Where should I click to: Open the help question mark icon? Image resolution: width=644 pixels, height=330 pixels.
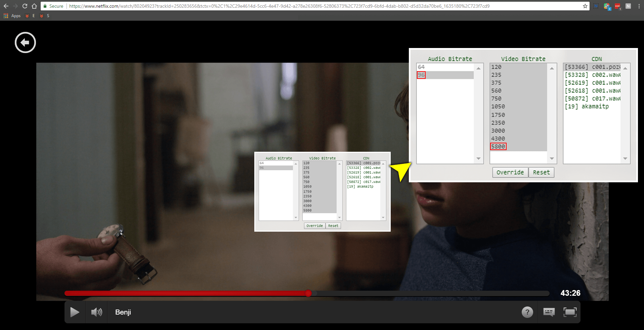[x=527, y=312]
